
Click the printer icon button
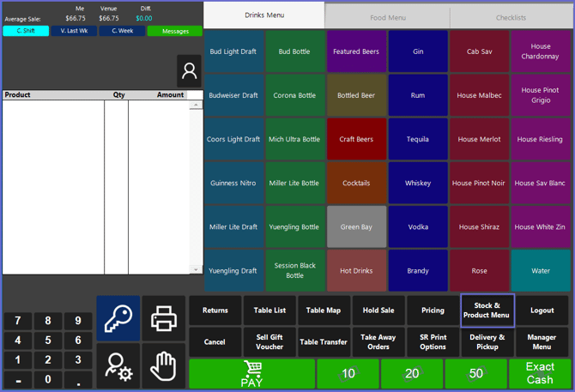(163, 318)
